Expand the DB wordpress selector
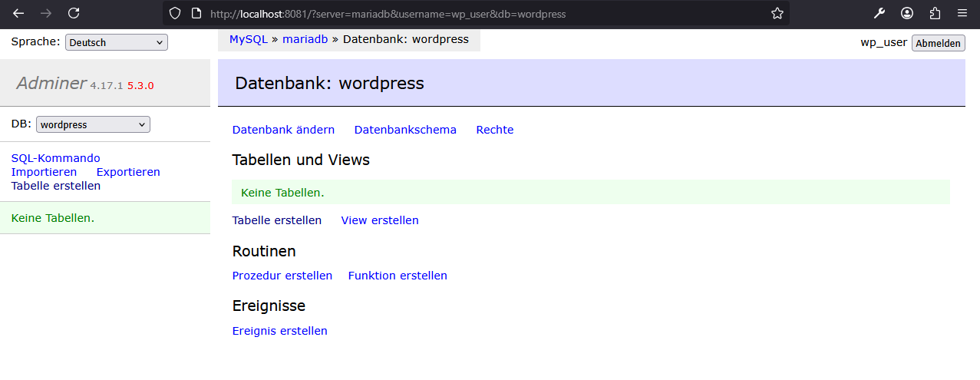 (x=93, y=124)
